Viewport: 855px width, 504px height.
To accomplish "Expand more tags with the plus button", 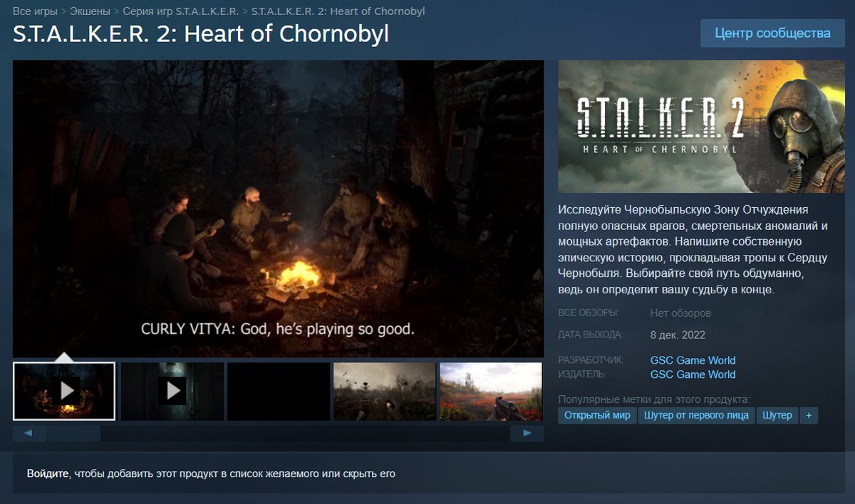I will (809, 416).
